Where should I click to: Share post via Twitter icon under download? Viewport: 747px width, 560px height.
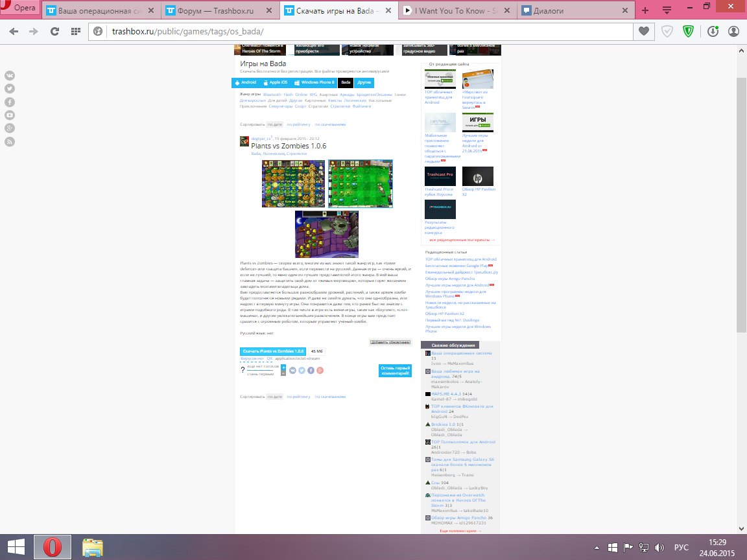coord(302,371)
